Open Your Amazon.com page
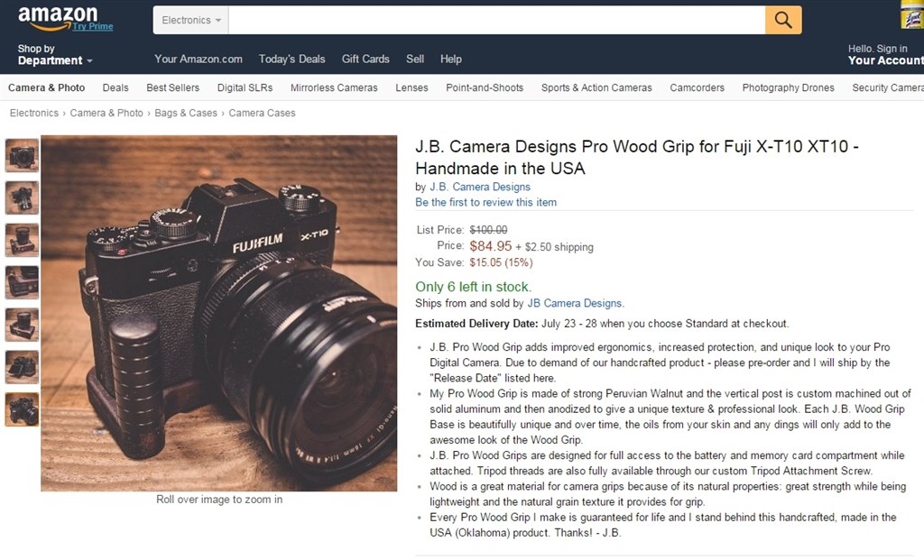 pos(199,59)
